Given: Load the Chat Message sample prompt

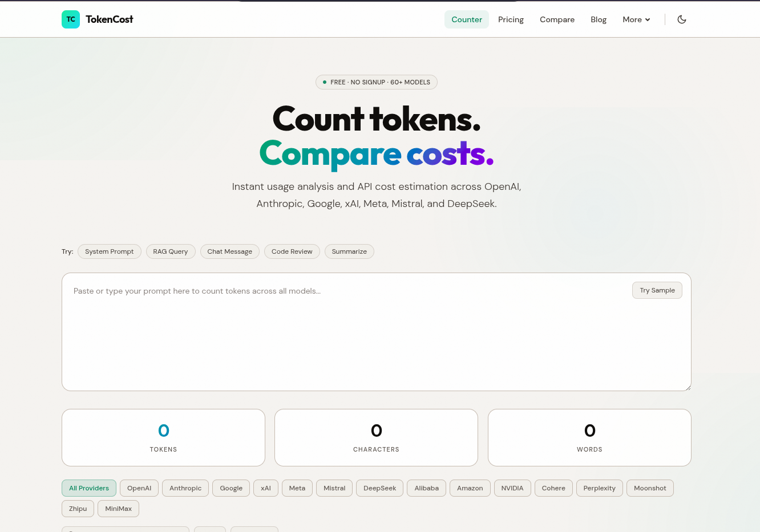Looking at the screenshot, I should pyautogui.click(x=229, y=251).
